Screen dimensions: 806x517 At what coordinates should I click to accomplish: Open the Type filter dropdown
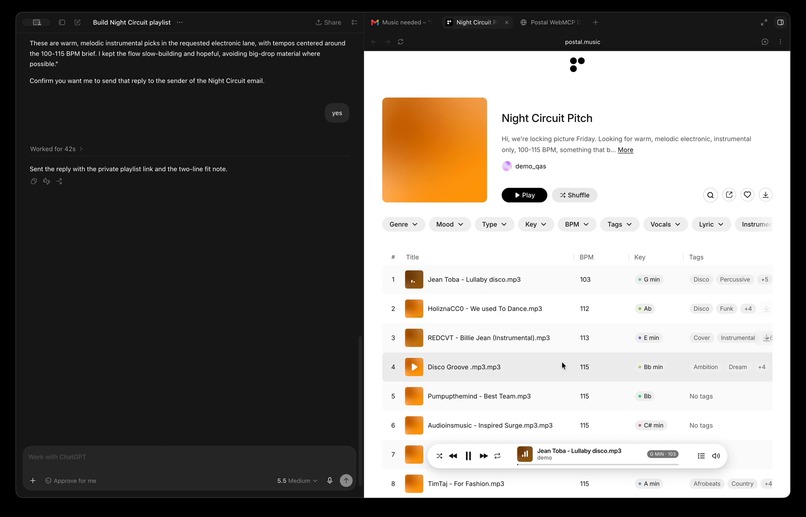pyautogui.click(x=494, y=225)
